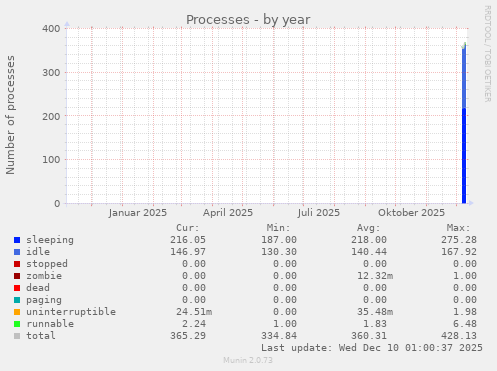Click the 'paging' legend label
497x371 pixels.
click(44, 300)
